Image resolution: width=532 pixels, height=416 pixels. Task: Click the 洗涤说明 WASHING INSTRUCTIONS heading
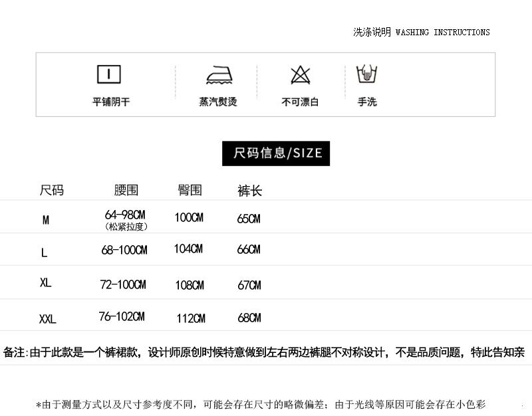point(422,32)
